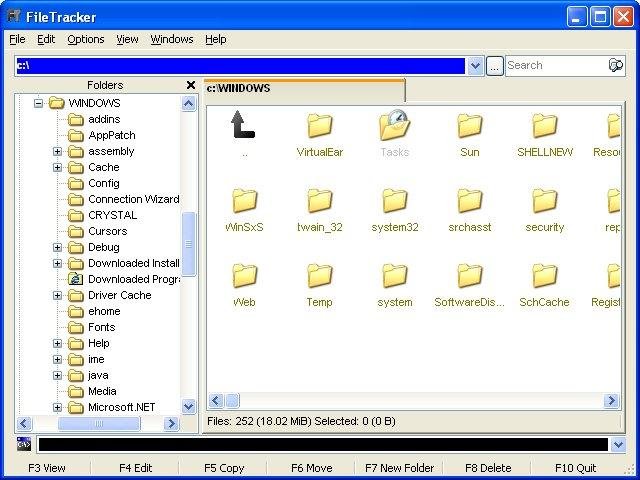Click the F7 New Folder button
Screen dimensions: 640x480
(x=400, y=468)
